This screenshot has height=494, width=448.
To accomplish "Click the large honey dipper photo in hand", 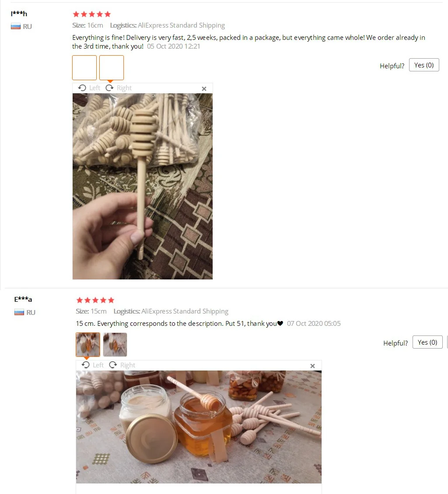I will (x=143, y=186).
